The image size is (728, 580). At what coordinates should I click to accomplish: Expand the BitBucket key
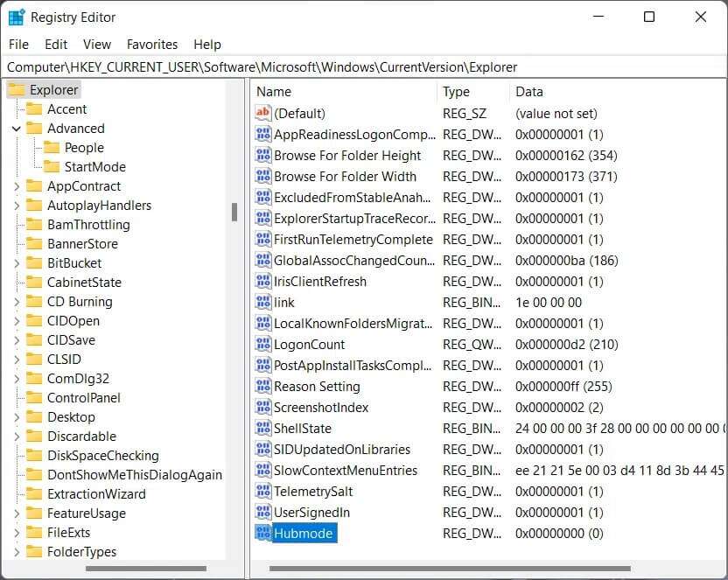(x=17, y=263)
